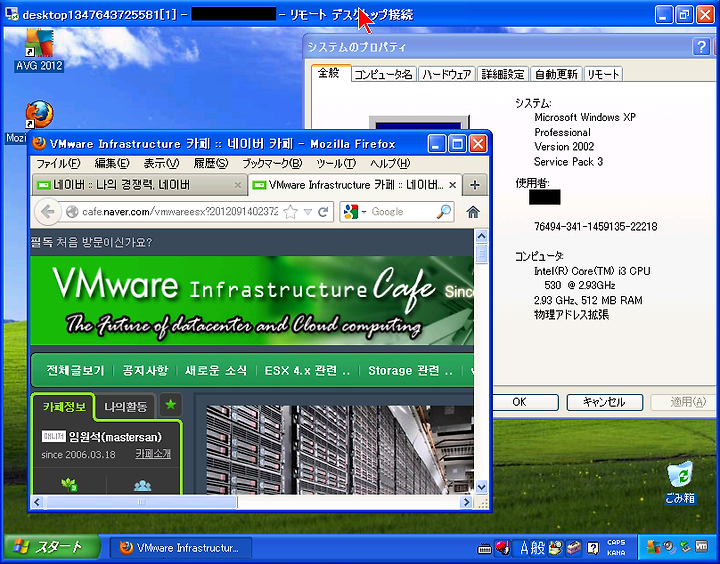Open the 表示(V) menu

[161, 164]
